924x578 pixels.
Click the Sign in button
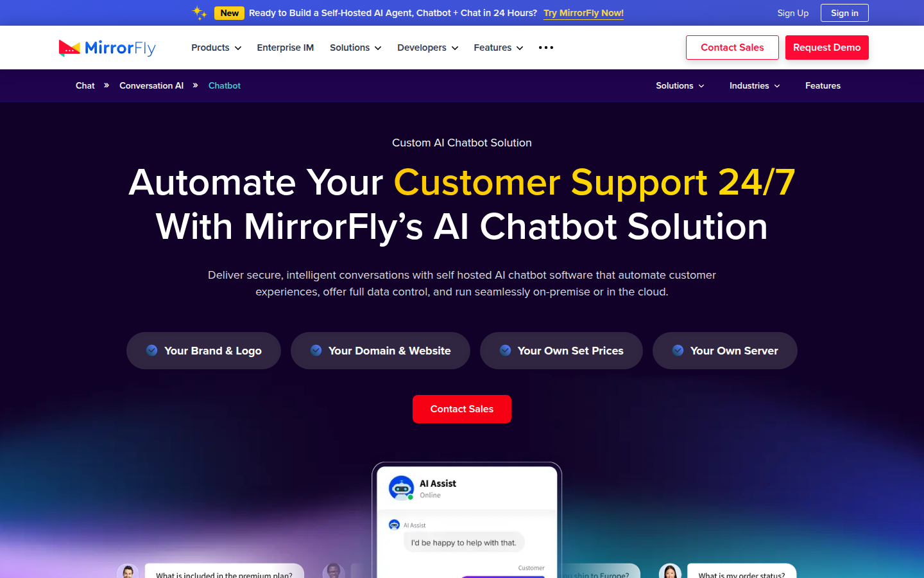tap(844, 13)
